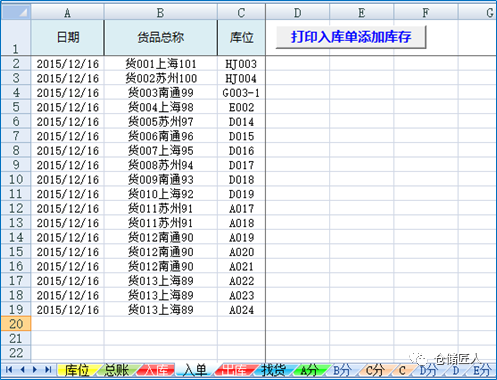The image size is (497, 380).
Task: Select location cell D019
Action: pos(241,194)
